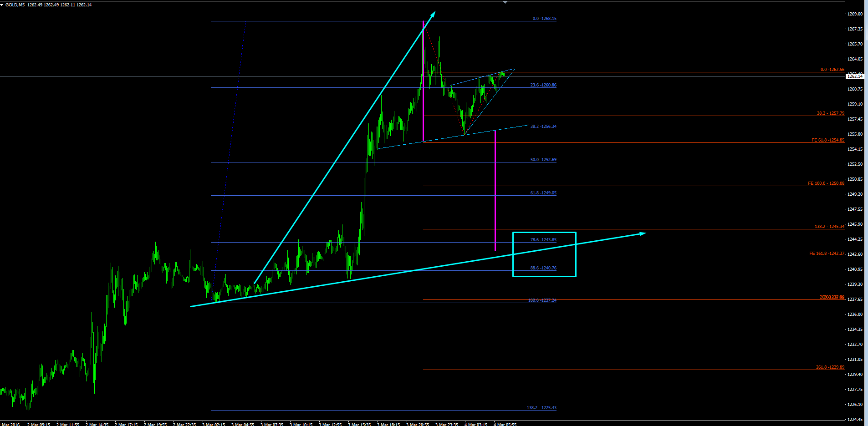Click the 2 Mar 09:15 time label
Viewport: 868px width, 426px height.
point(39,424)
